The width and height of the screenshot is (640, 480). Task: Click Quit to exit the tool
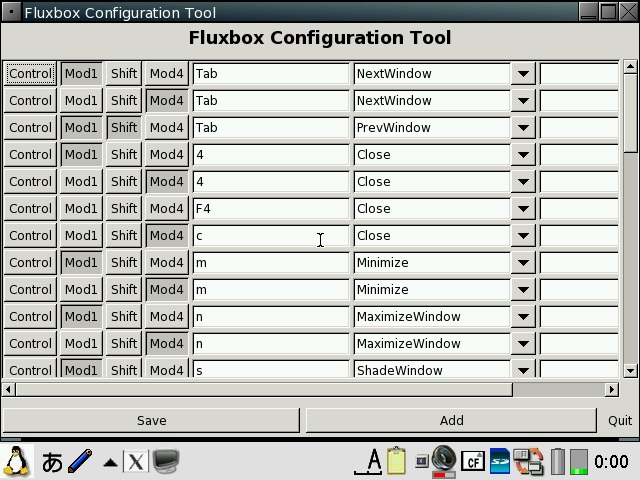620,421
